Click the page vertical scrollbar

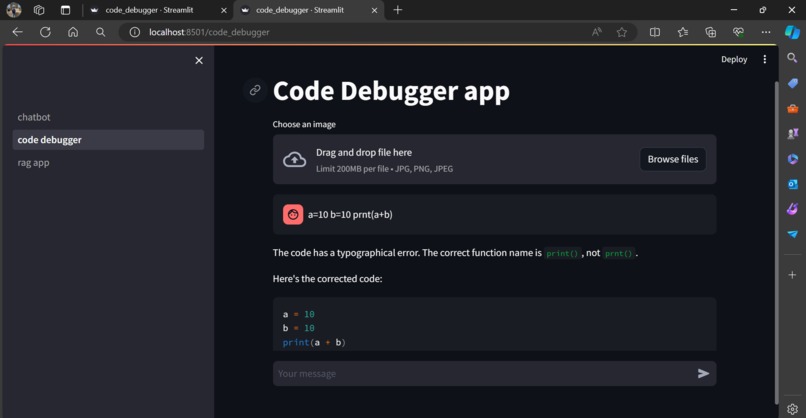point(776,242)
